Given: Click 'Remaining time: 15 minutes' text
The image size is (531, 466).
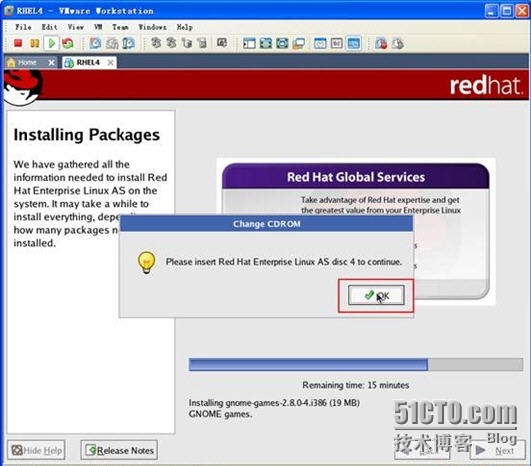Looking at the screenshot, I should (356, 385).
